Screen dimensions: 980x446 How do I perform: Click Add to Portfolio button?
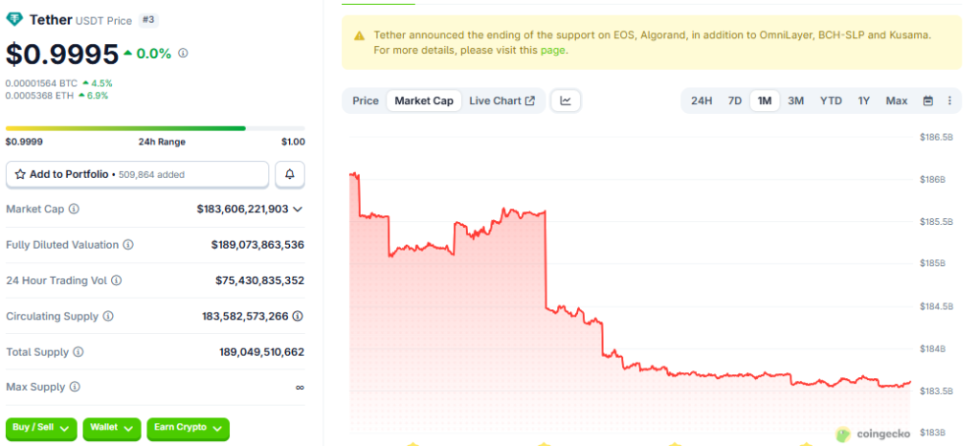(137, 174)
